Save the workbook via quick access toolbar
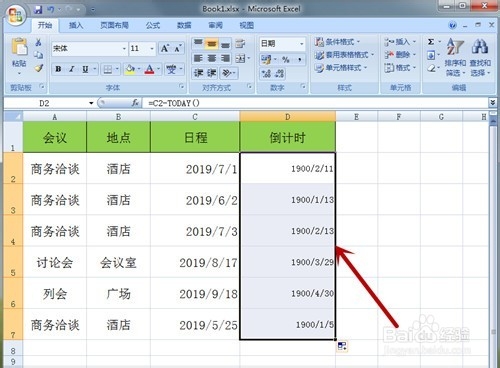 38,10
